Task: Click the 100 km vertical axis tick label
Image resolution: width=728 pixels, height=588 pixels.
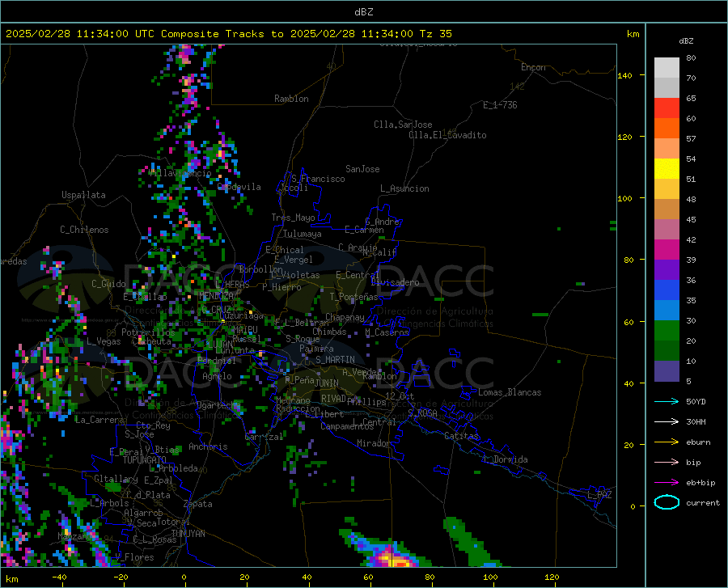Action: click(x=625, y=198)
